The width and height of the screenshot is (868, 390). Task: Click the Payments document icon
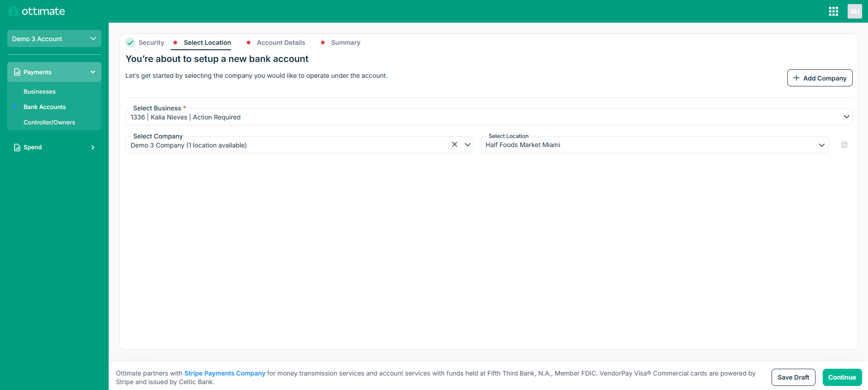(x=17, y=72)
